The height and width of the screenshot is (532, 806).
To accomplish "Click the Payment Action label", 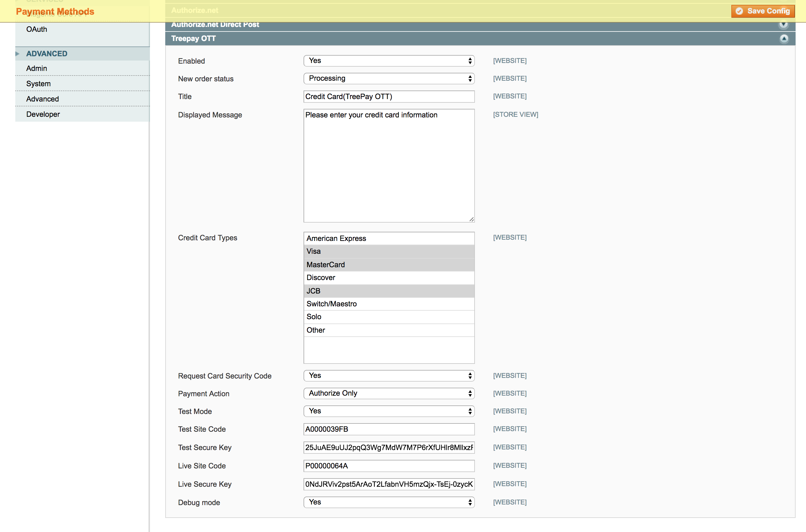I will pos(204,393).
